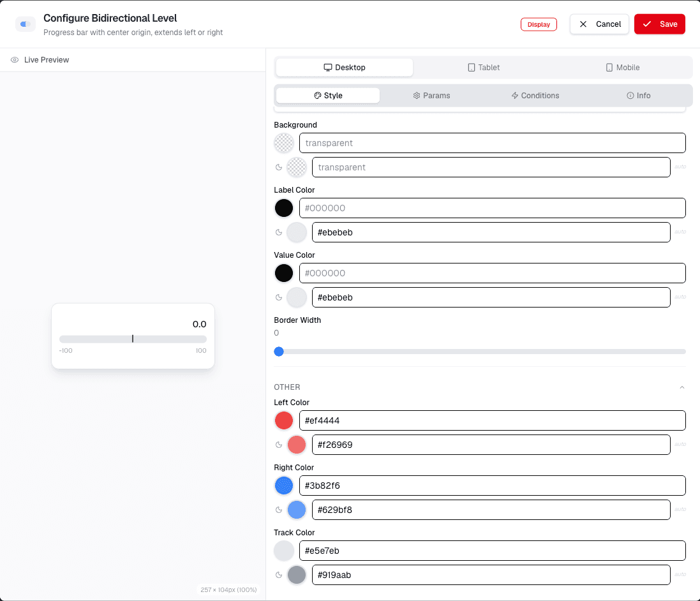
Task: Click the red Save button
Action: [x=660, y=24]
